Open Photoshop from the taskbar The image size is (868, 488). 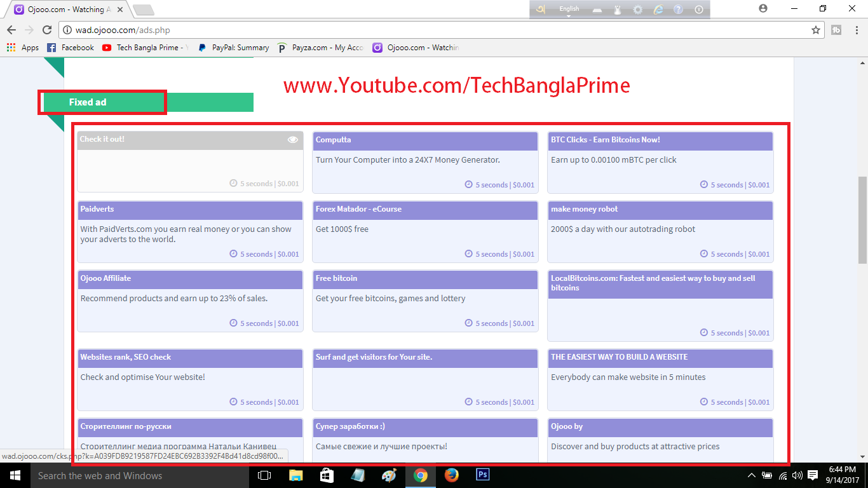click(482, 475)
